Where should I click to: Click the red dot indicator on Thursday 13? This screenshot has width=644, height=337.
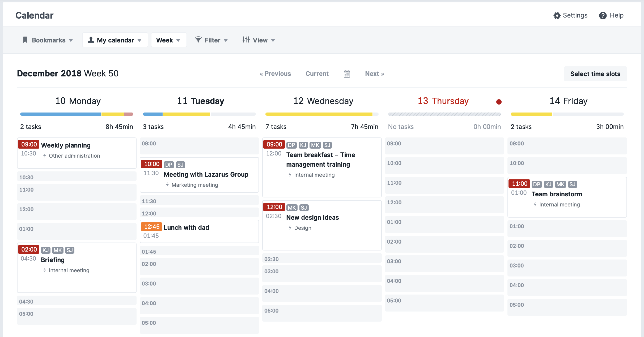pyautogui.click(x=499, y=102)
